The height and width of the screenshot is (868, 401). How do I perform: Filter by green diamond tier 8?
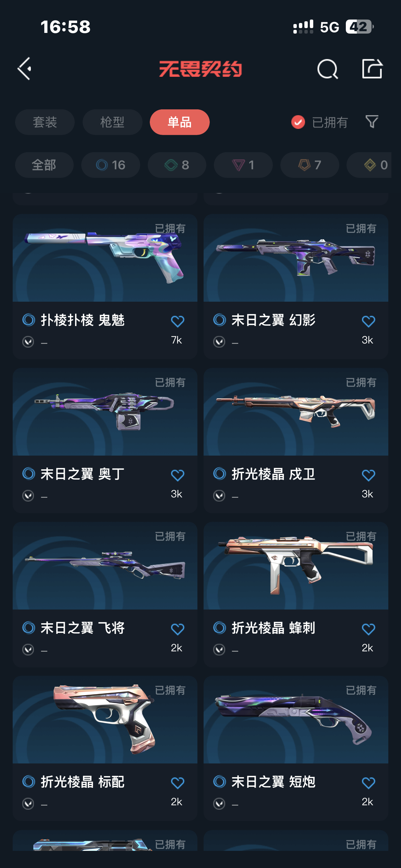point(177,165)
